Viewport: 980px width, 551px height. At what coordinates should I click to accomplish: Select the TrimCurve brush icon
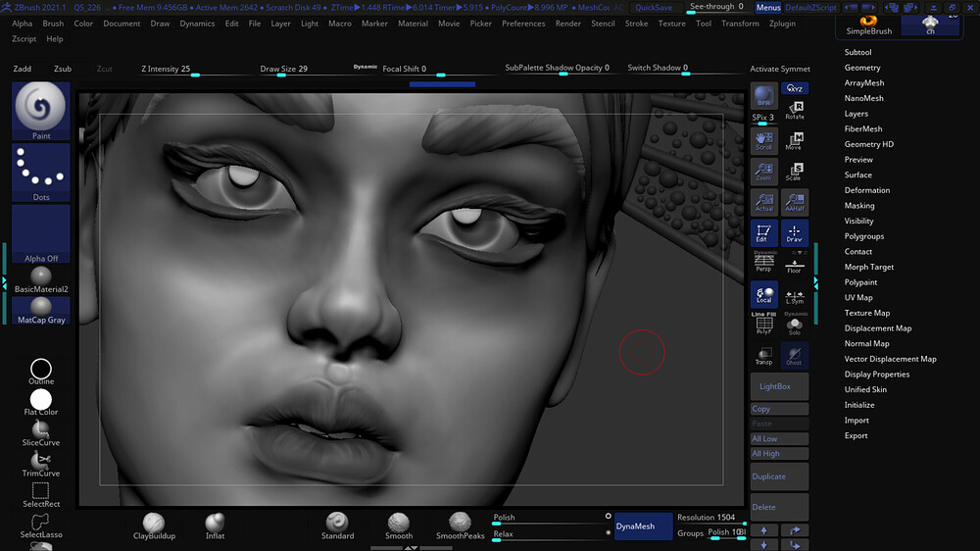click(41, 462)
